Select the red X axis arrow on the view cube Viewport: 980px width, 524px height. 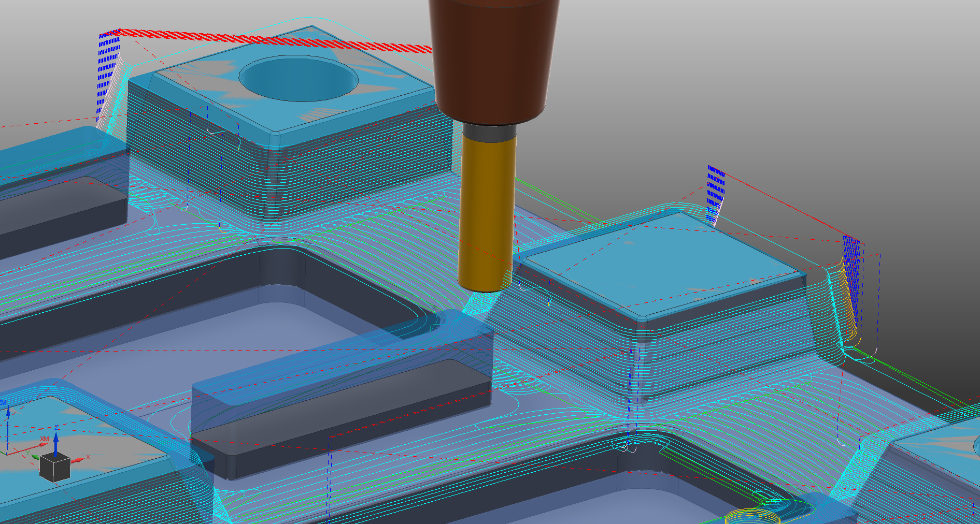[x=78, y=459]
